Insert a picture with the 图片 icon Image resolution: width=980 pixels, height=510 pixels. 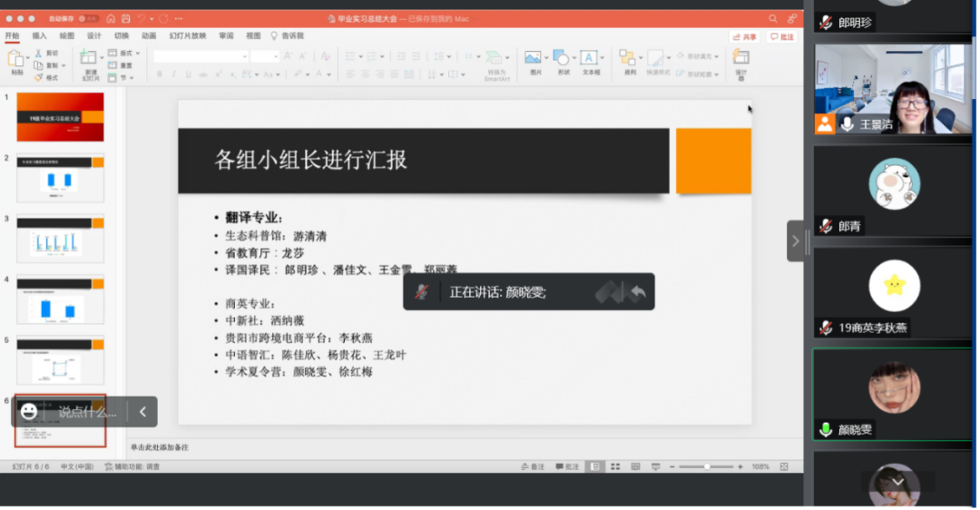coord(534,60)
